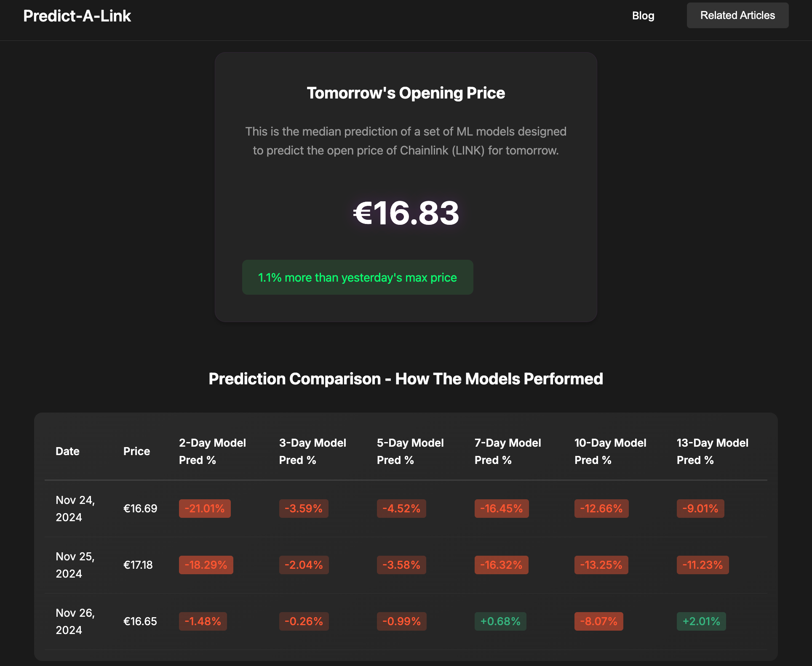Click the Date column header
The image size is (812, 666).
[67, 451]
